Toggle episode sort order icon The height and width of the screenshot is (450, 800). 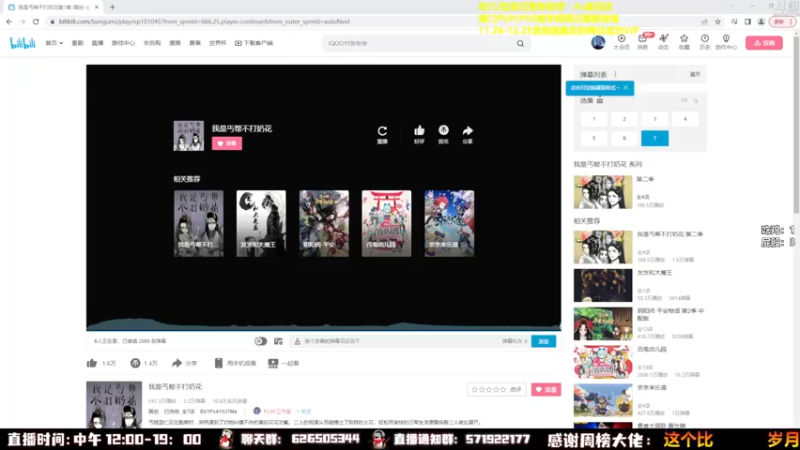(x=695, y=101)
